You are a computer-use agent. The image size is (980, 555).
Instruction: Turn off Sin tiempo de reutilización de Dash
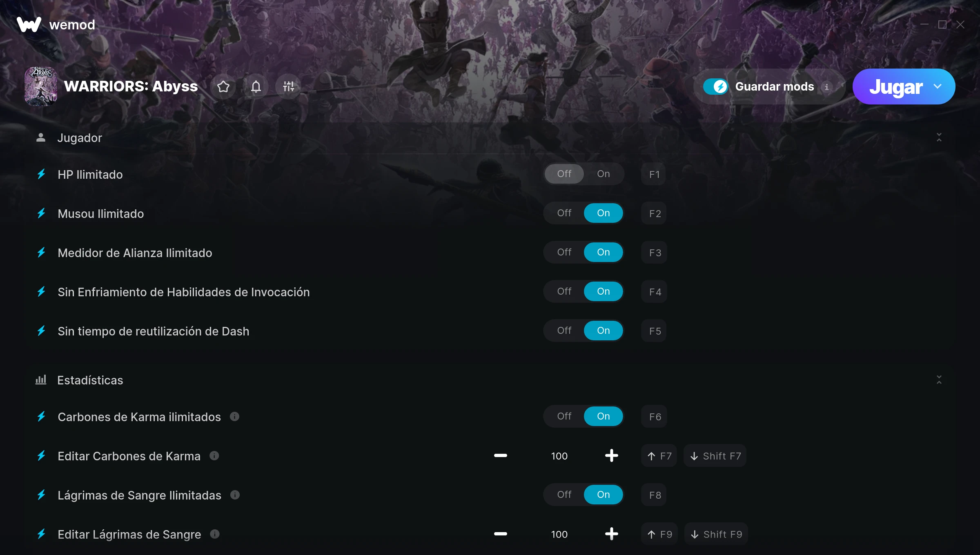point(564,331)
